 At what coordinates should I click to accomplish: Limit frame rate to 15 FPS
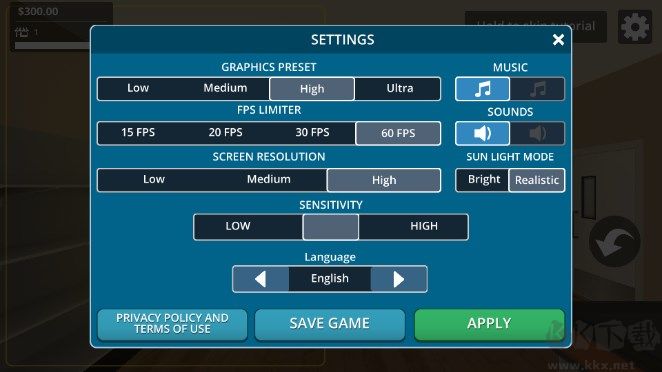click(138, 133)
